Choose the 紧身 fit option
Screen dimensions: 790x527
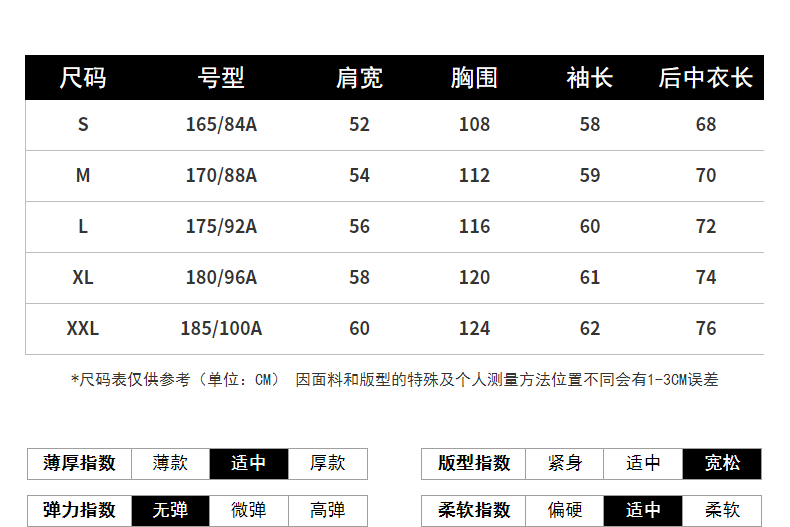pos(564,464)
